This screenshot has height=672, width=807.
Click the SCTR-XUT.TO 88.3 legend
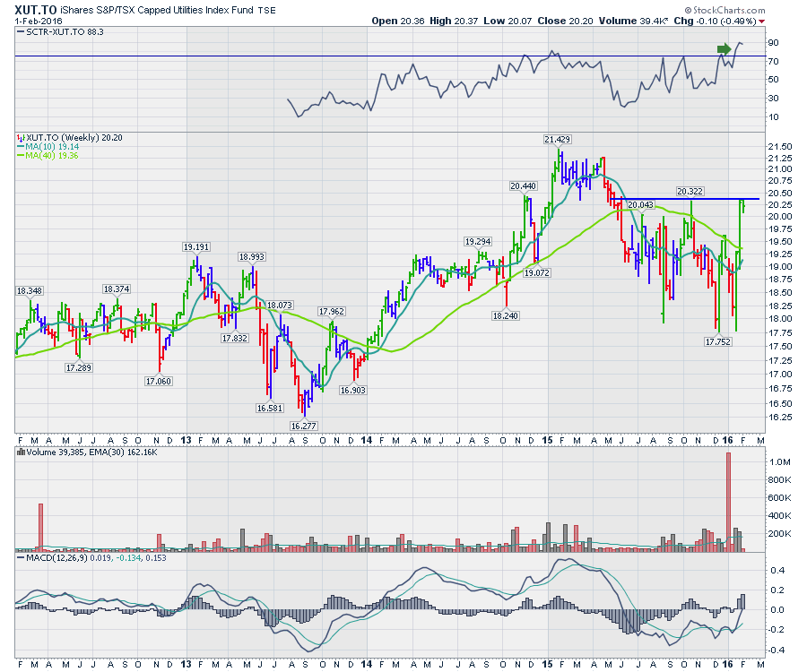click(60, 32)
